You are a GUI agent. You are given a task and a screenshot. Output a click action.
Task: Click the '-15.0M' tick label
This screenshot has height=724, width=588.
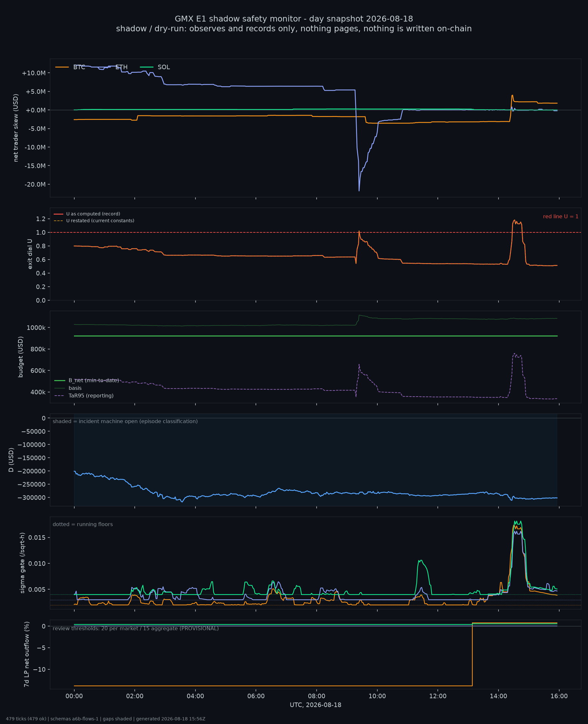pyautogui.click(x=35, y=166)
